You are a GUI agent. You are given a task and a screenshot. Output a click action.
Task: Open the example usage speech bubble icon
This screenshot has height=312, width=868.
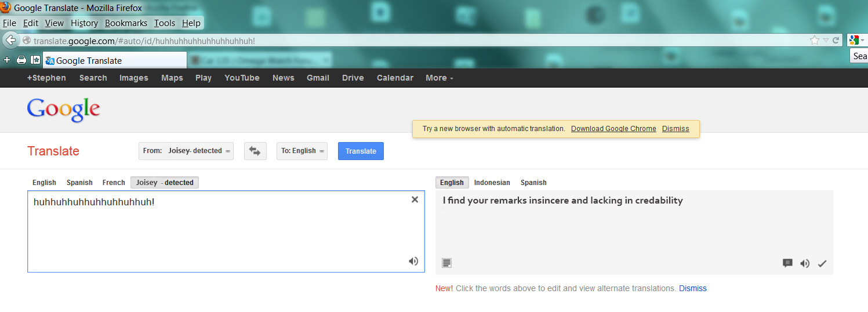click(787, 263)
